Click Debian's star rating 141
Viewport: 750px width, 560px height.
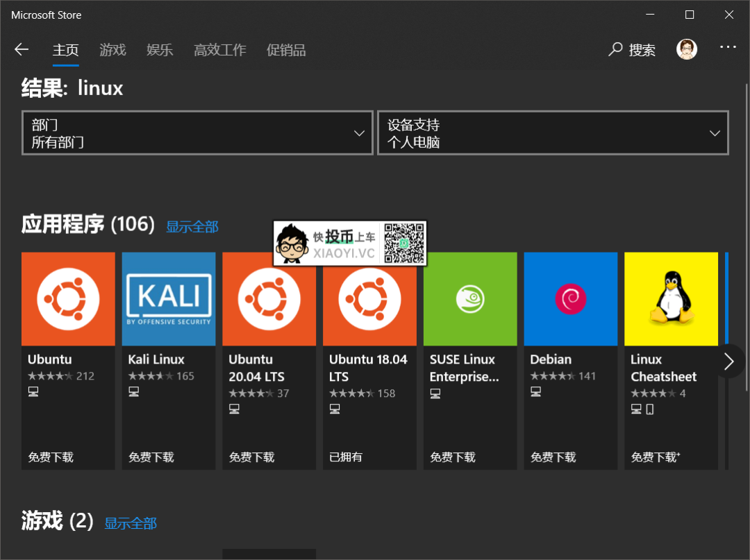click(x=563, y=376)
